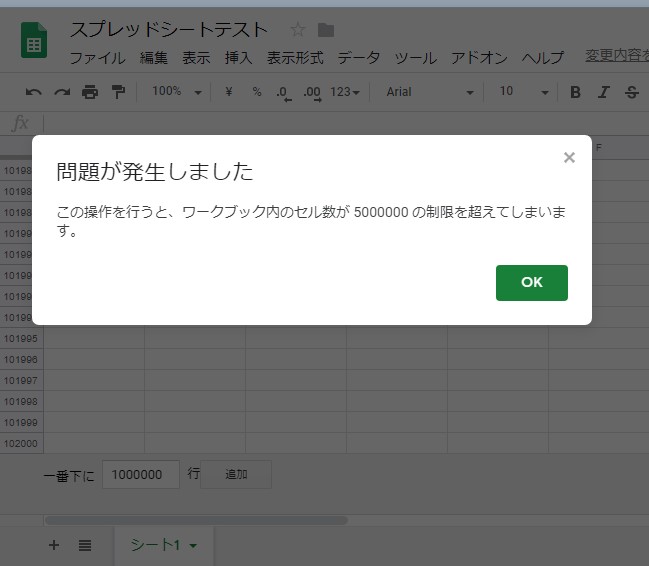Select the paint format roller
Screen dimensions: 649x566
(x=118, y=92)
